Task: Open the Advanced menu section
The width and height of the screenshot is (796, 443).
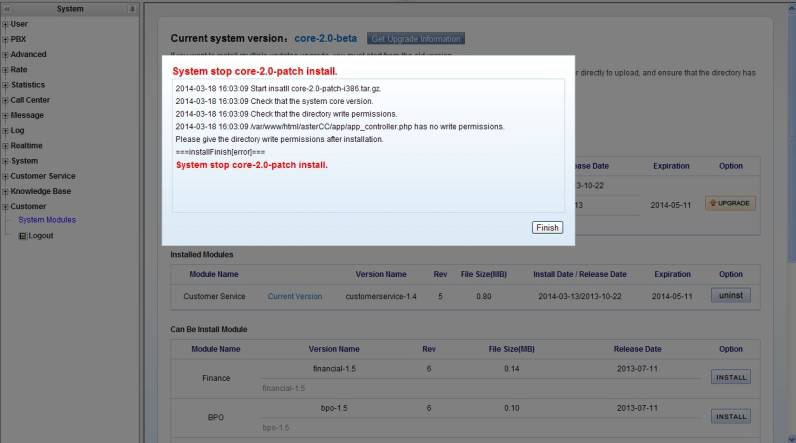Action: click(x=28, y=54)
